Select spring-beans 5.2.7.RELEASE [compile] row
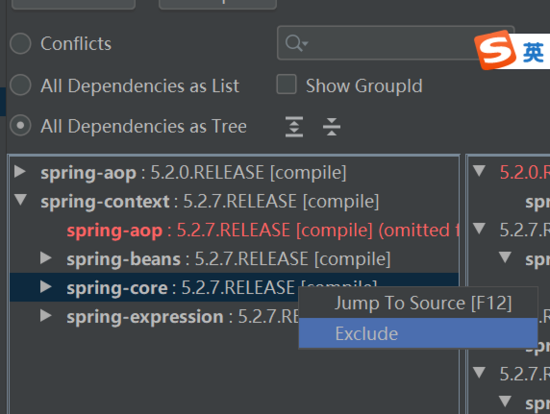550x414 pixels. pyautogui.click(x=234, y=259)
